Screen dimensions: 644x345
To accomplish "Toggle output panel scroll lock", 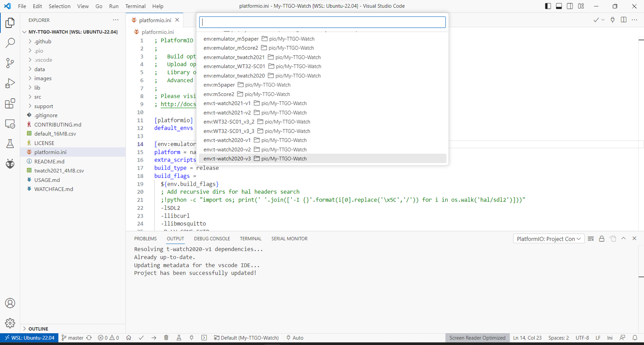I will pos(602,239).
